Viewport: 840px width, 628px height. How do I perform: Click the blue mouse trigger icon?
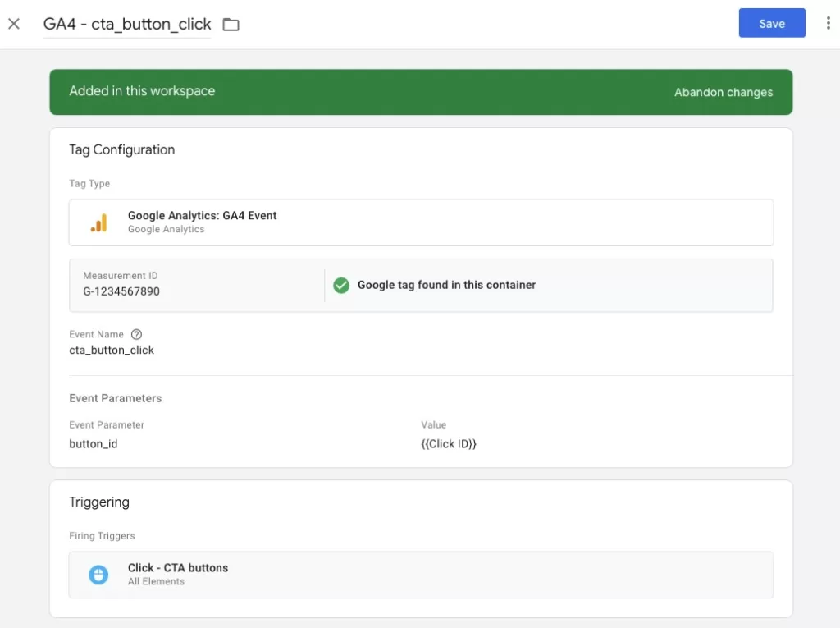tap(98, 575)
